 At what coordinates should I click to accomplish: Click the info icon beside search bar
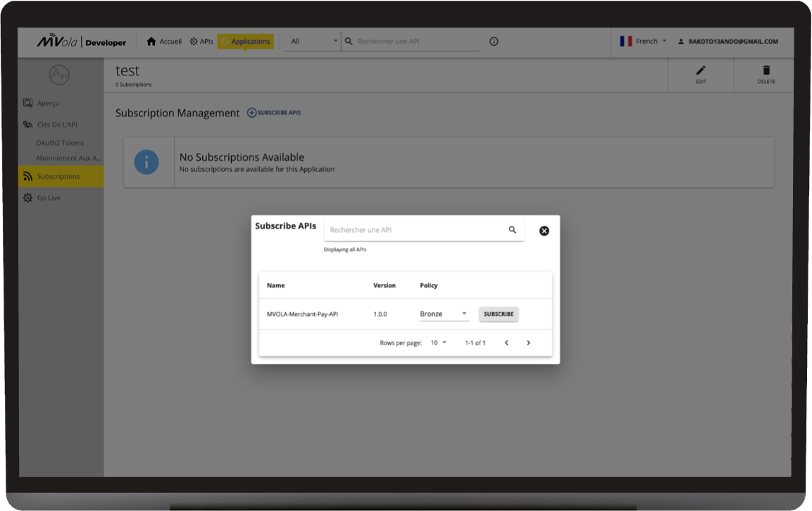pyautogui.click(x=494, y=42)
